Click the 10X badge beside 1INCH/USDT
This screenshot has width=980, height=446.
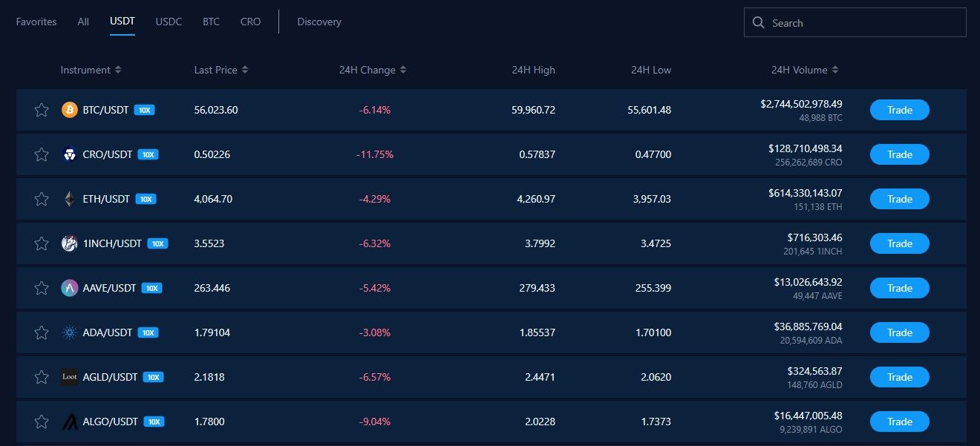[157, 243]
